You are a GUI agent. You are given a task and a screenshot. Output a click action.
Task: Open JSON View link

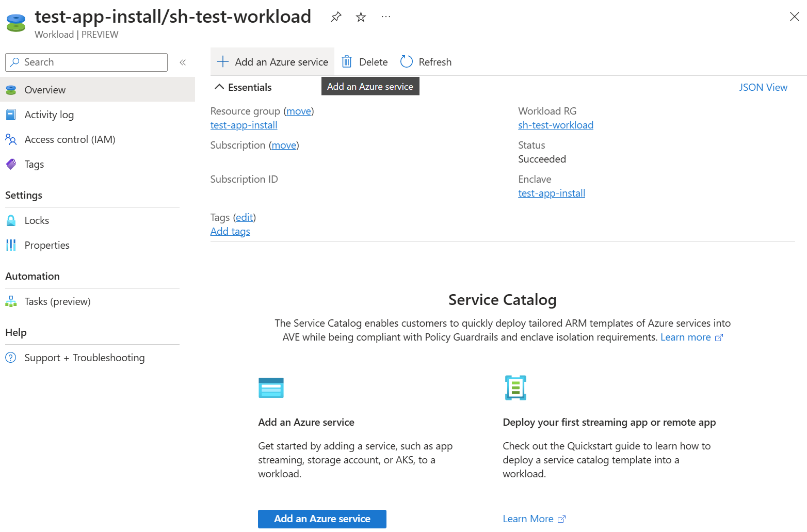click(763, 87)
